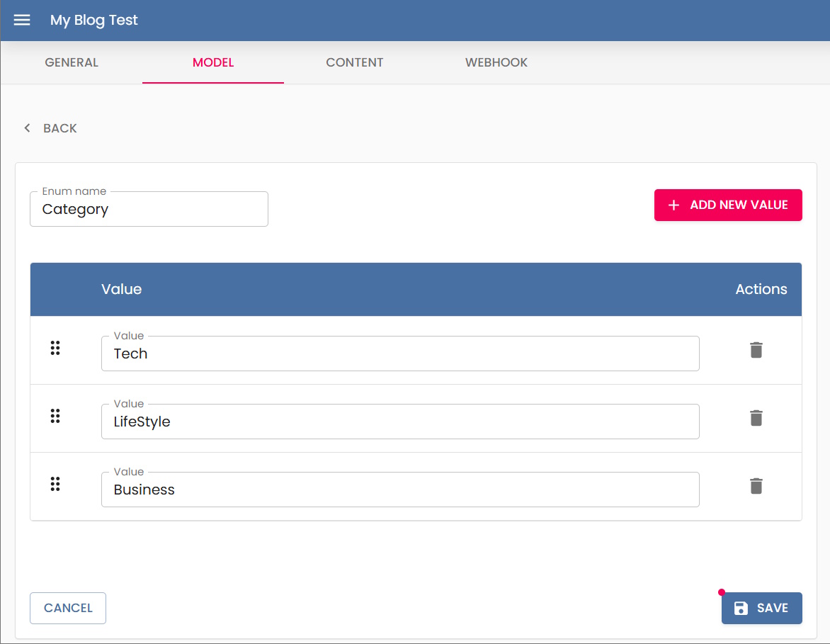Delete the Business value using its trash icon

click(756, 485)
